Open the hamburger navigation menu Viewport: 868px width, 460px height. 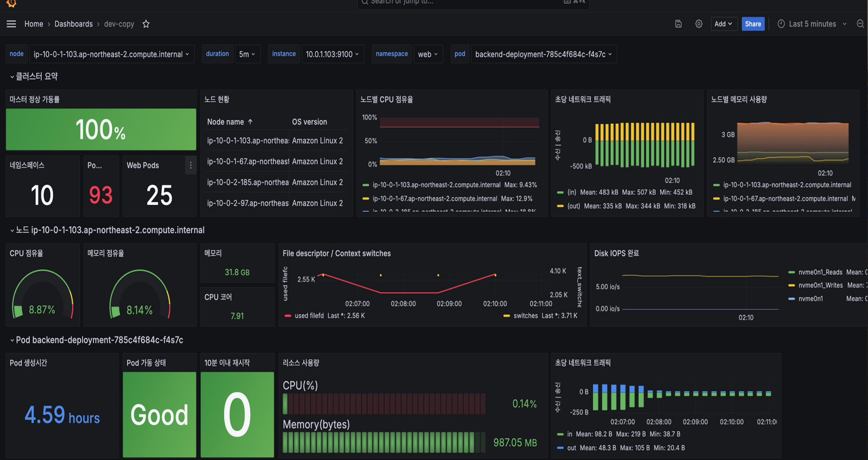tap(11, 24)
